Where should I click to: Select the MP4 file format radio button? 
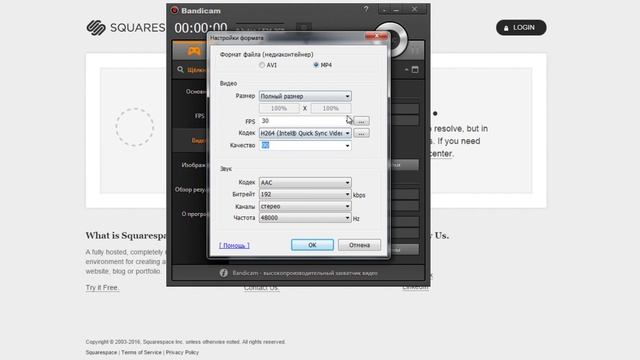pos(316,64)
